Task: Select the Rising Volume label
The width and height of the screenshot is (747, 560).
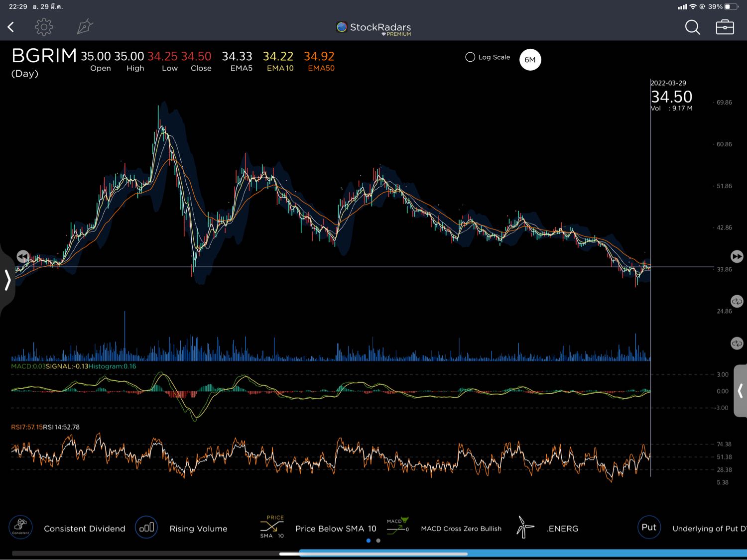Action: pyautogui.click(x=198, y=529)
